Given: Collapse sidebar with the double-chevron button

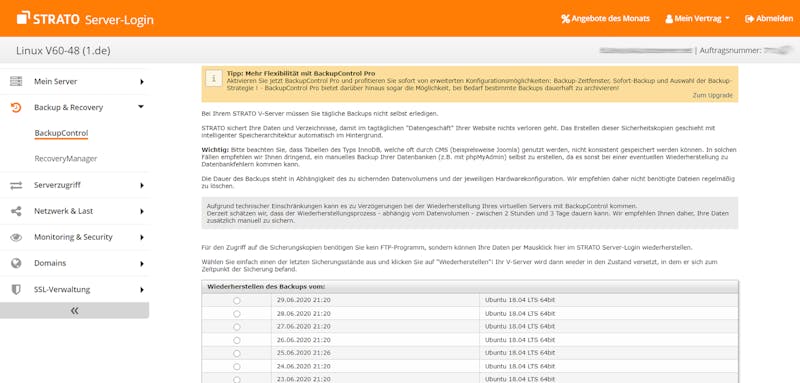Looking at the screenshot, I should pyautogui.click(x=74, y=311).
